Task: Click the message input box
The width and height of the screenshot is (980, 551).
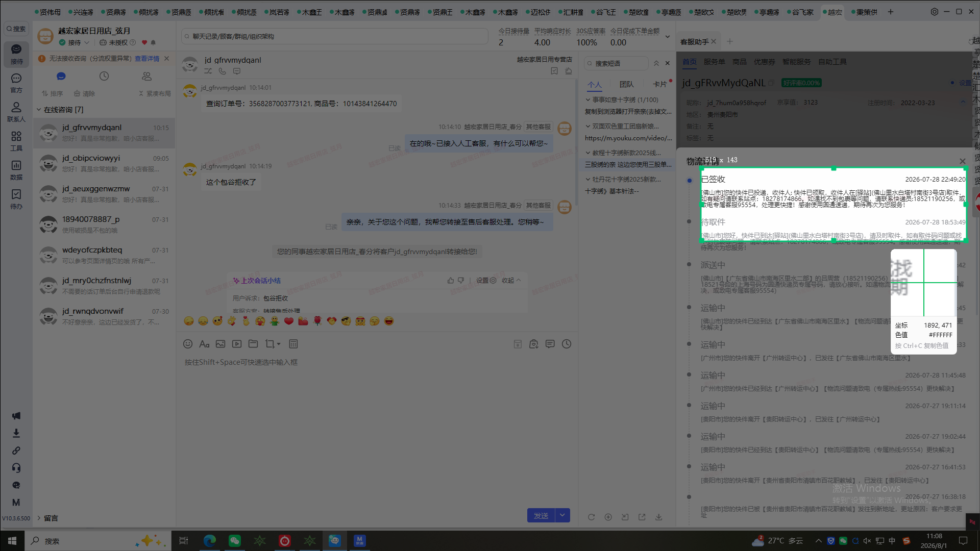Action: [377, 429]
